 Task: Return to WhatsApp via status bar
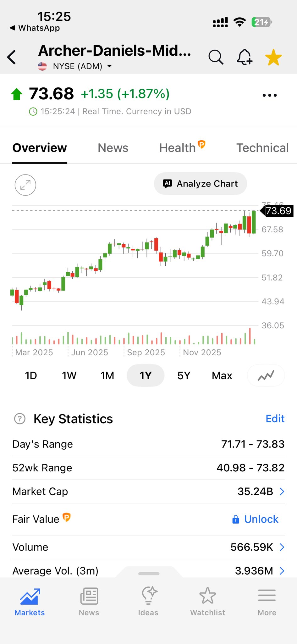(x=35, y=28)
